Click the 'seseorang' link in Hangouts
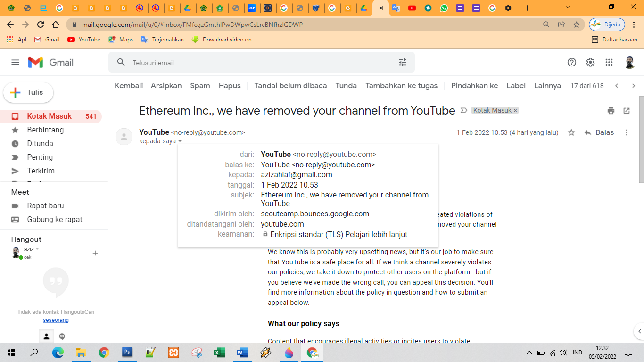The width and height of the screenshot is (644, 362). click(56, 320)
